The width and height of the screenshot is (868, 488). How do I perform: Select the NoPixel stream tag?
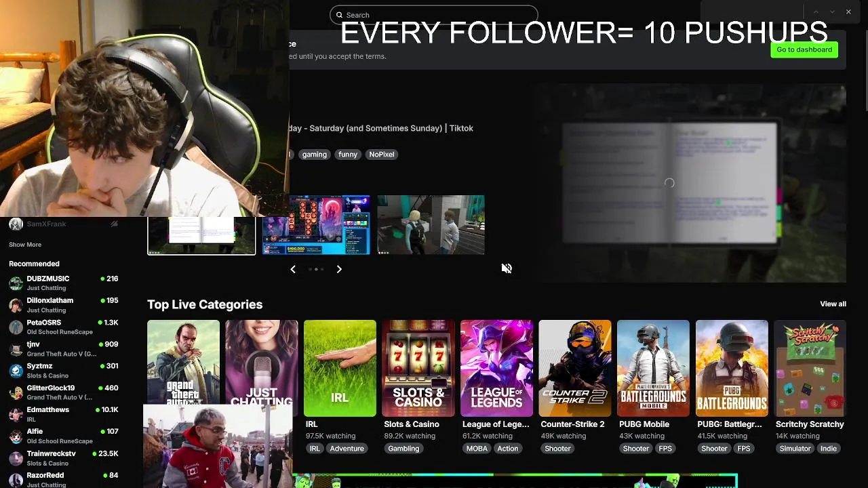(382, 155)
